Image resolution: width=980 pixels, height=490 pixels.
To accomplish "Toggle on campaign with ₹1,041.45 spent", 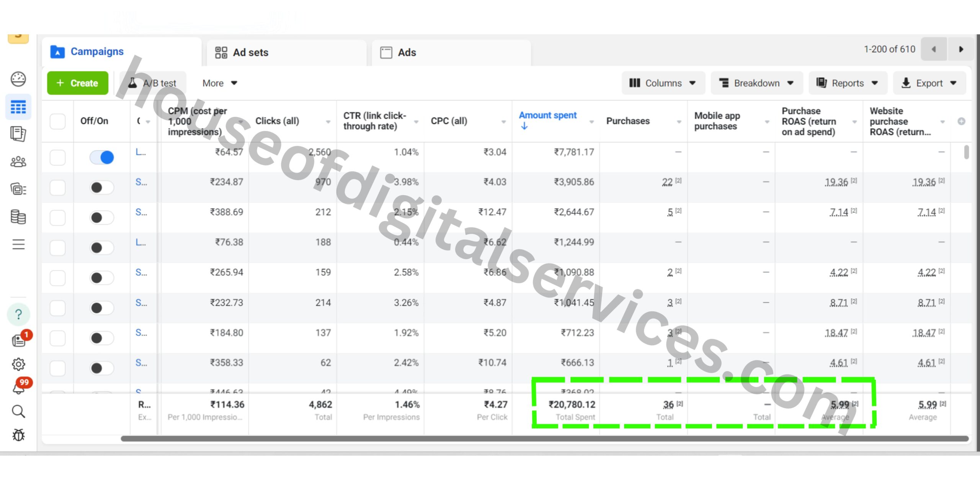I will 101,308.
